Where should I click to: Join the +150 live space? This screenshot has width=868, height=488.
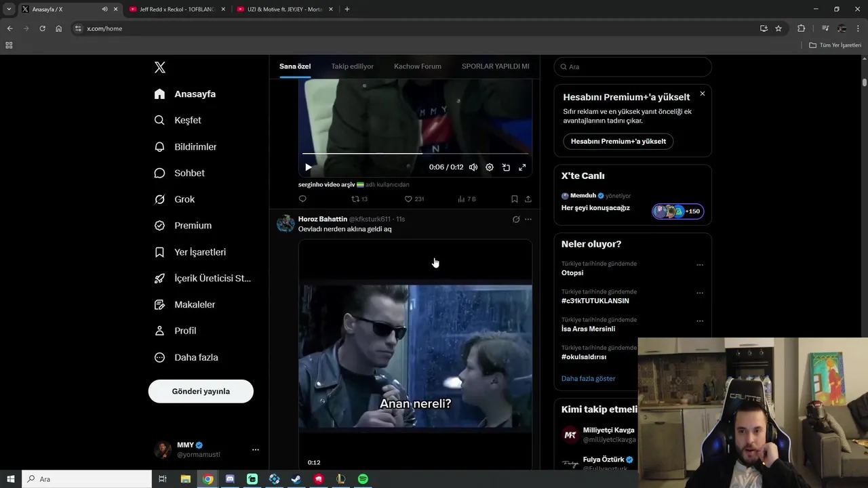click(x=678, y=211)
